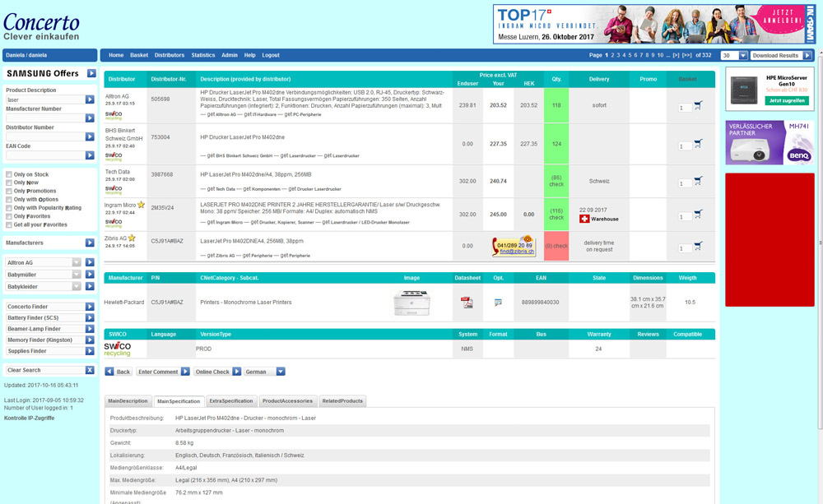Click the Logout link
Viewport: 823px width, 504px height.
271,55
